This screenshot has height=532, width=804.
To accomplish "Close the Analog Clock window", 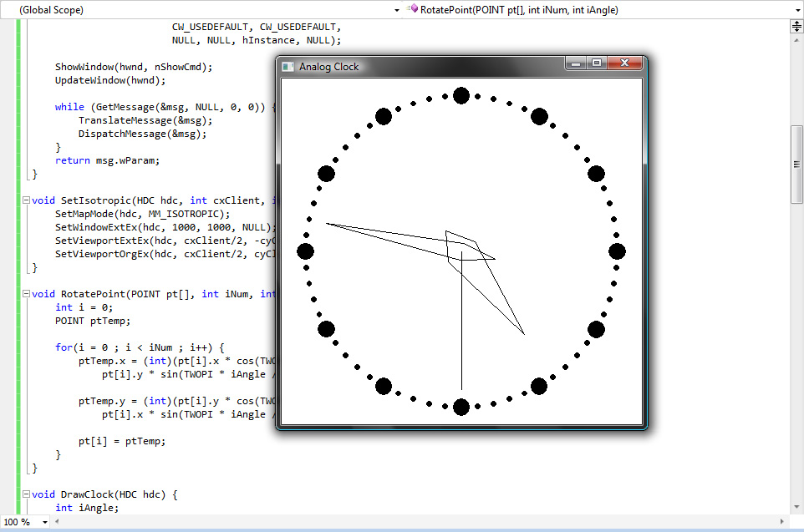I will (x=624, y=63).
